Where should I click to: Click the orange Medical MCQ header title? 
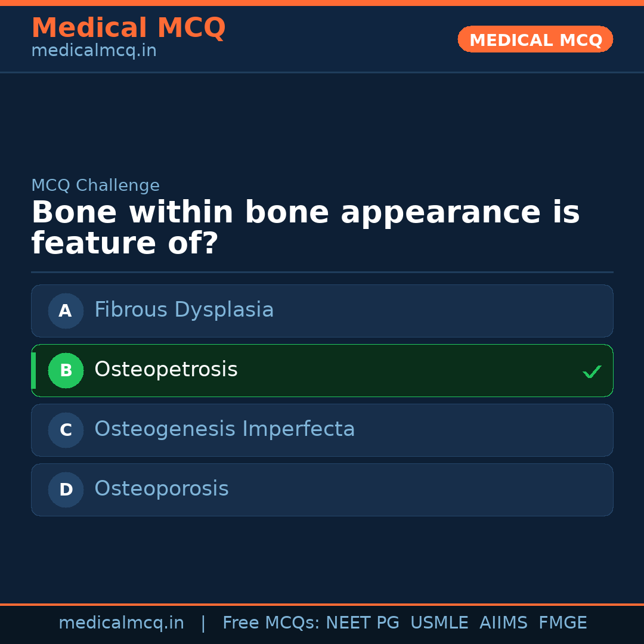coord(128,28)
